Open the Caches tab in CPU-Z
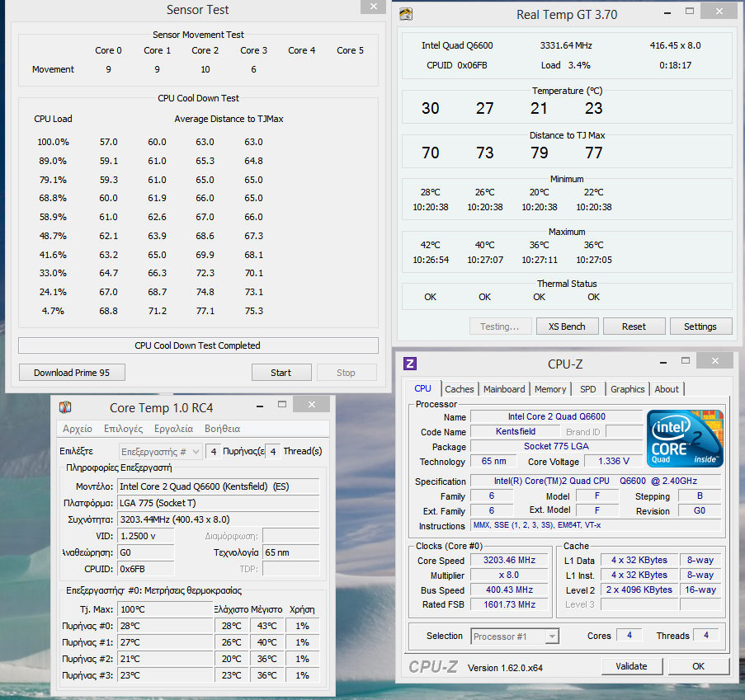 [x=460, y=389]
